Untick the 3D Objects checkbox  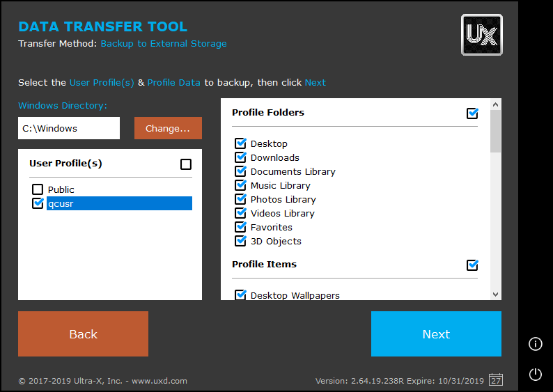point(241,241)
